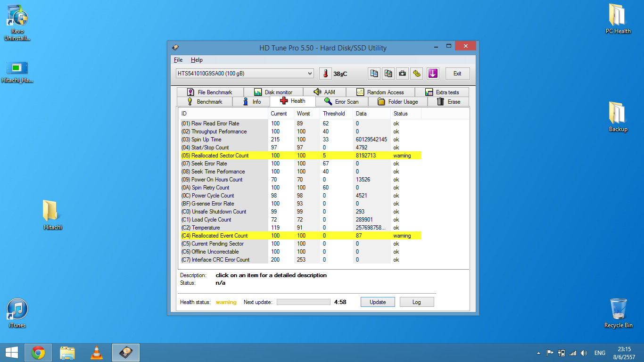Click the Worst column header
The width and height of the screenshot is (644, 362).
tap(307, 114)
